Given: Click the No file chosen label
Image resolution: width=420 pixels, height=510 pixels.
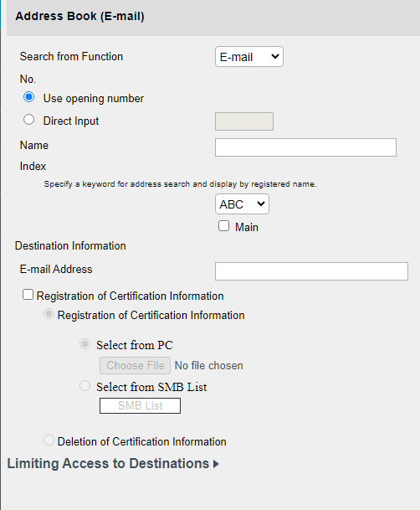Looking at the screenshot, I should (x=209, y=366).
